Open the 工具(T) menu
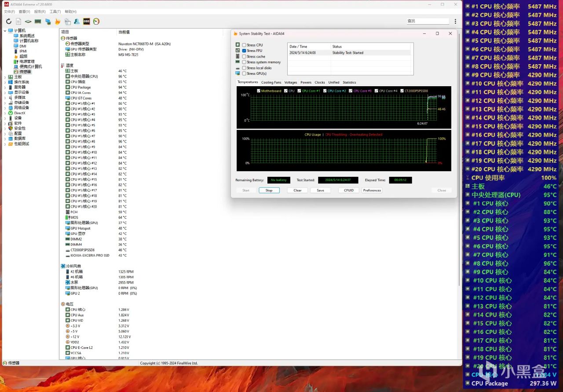The width and height of the screenshot is (563, 392). (55, 11)
